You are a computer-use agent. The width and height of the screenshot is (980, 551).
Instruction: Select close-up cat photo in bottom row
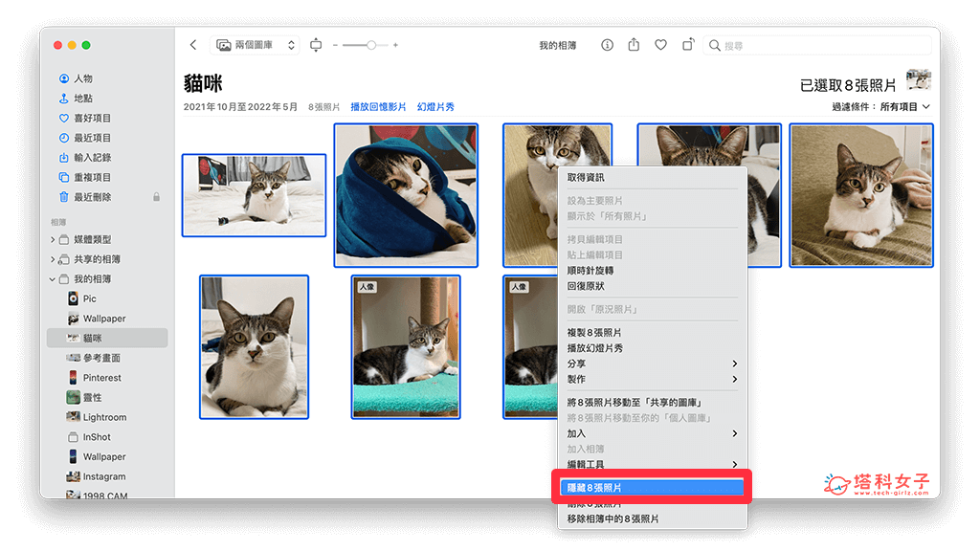pyautogui.click(x=254, y=346)
